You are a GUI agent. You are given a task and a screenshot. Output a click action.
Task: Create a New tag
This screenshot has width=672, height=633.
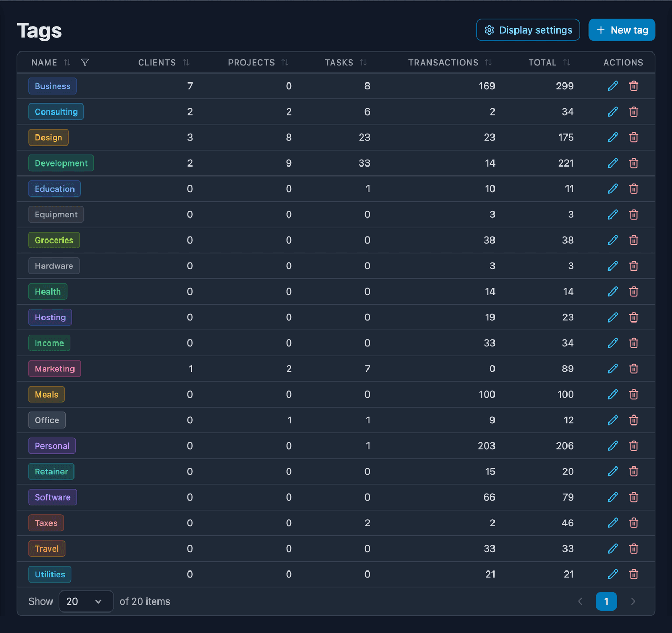click(x=622, y=30)
